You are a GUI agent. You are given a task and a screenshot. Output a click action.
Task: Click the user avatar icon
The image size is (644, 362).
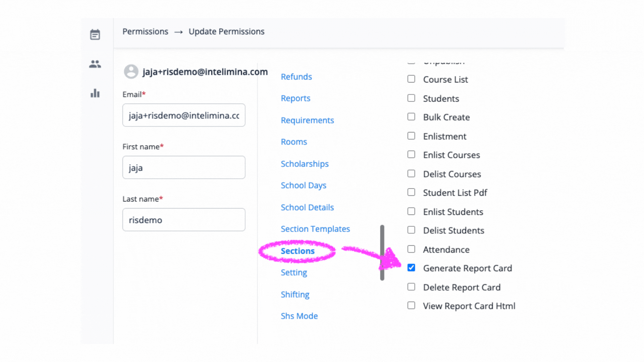point(131,72)
